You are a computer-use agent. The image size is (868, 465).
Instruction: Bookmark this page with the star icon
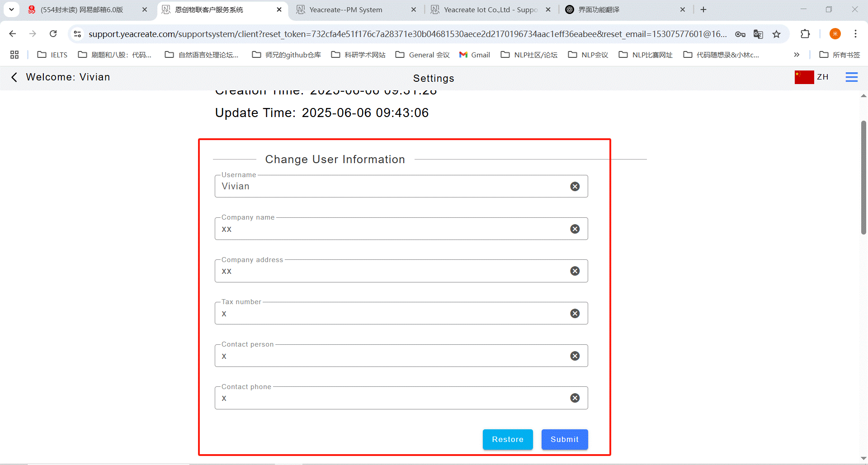point(776,34)
